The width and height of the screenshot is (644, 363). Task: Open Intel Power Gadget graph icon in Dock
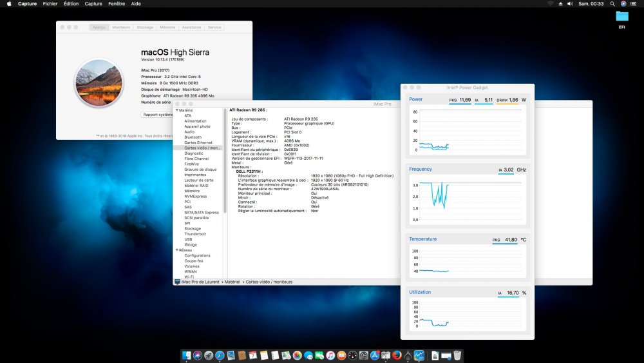[419, 355]
